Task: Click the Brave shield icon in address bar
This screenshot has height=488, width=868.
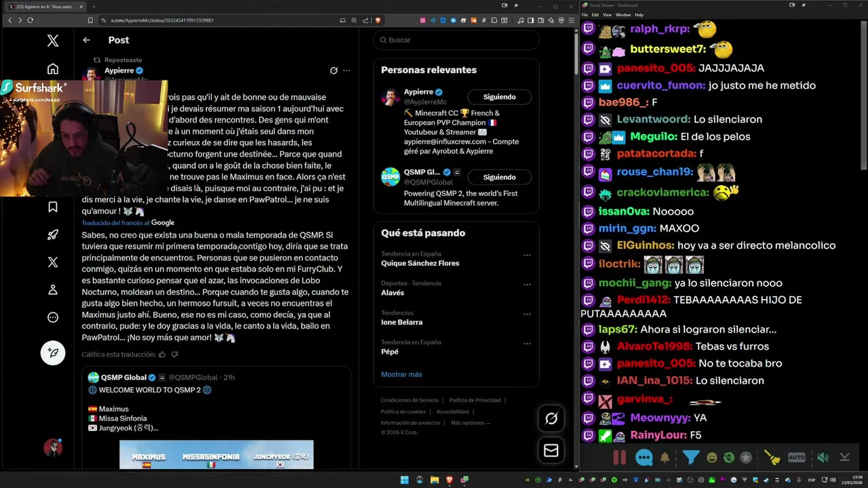Action: coord(378,20)
